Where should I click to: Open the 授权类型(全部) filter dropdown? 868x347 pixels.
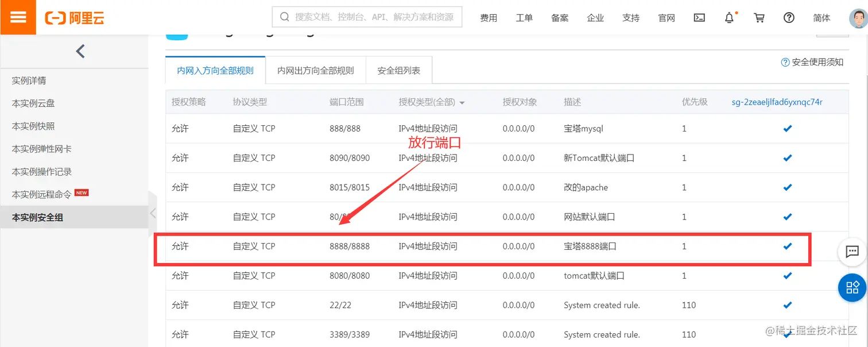[432, 102]
